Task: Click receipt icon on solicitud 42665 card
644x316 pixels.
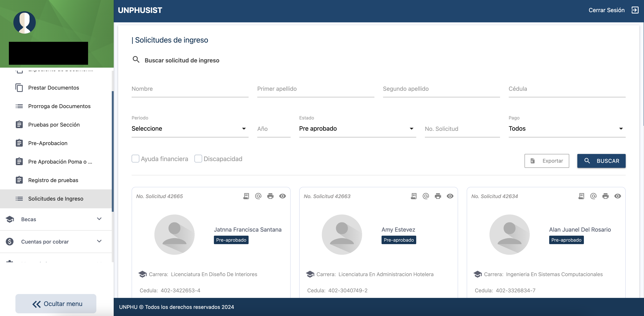Action: point(246,196)
